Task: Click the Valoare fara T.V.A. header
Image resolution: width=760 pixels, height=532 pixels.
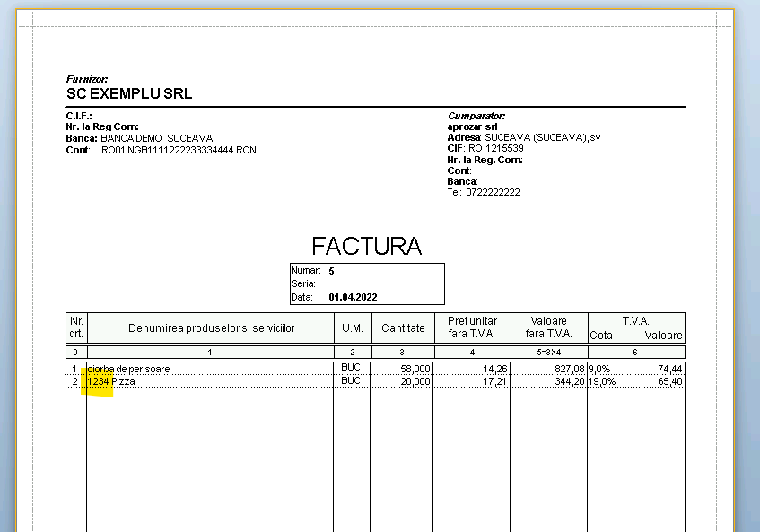Action: (x=548, y=327)
